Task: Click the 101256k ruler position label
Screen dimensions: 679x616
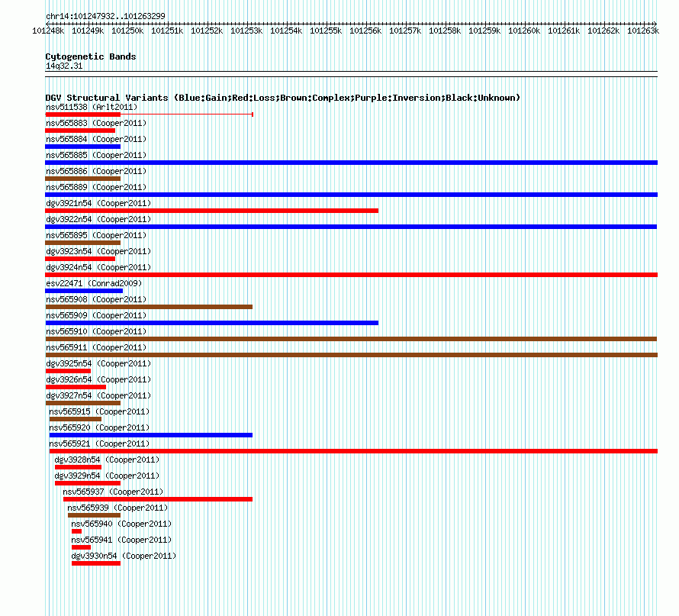Action: [x=365, y=31]
